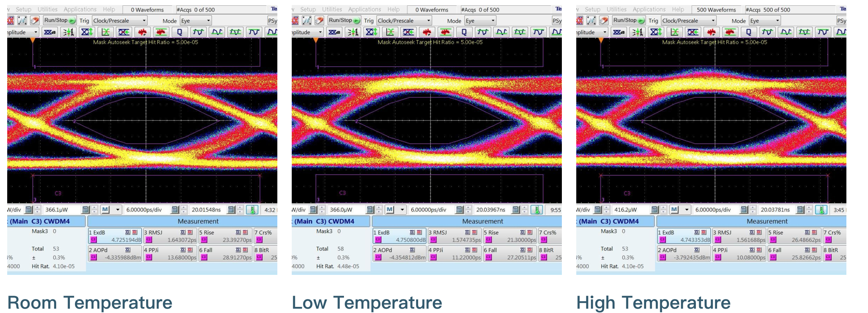Click the eraser clear icon in High Temperature toolbar
This screenshot has height=313, width=868.
click(604, 21)
